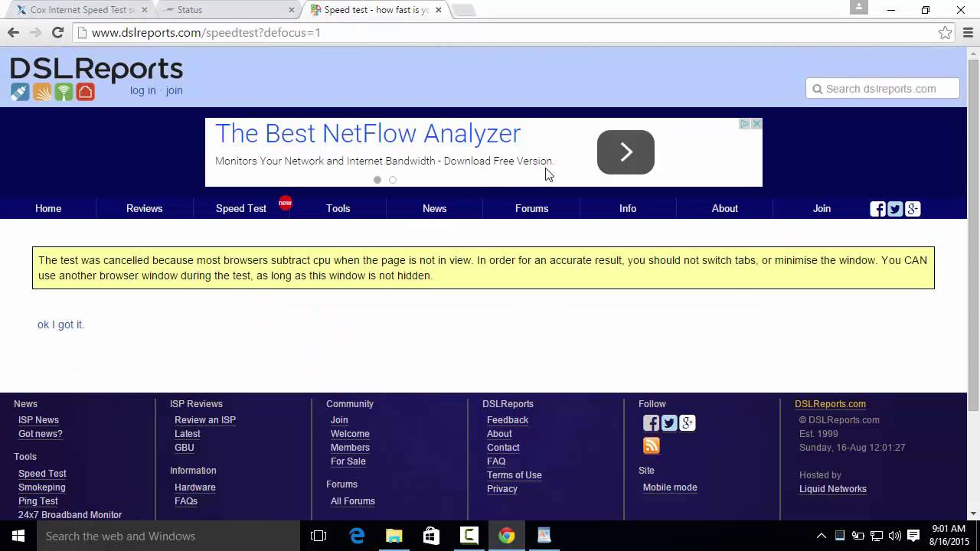The width and height of the screenshot is (980, 551).
Task: Open the RSS feed icon in footer
Action: coord(651,445)
